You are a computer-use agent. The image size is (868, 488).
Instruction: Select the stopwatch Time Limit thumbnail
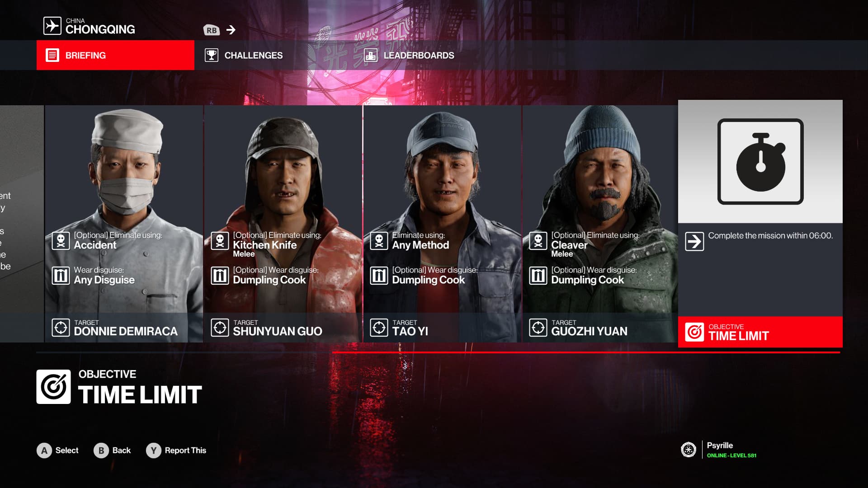tap(760, 161)
